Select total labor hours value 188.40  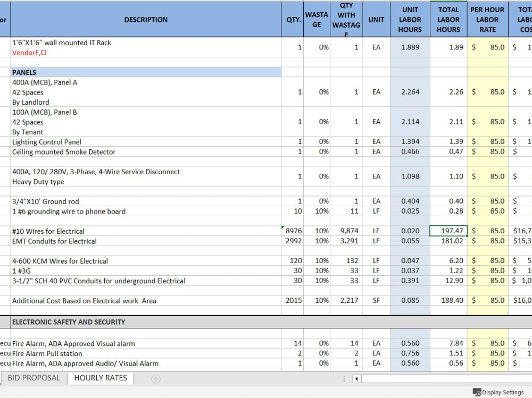(448, 301)
